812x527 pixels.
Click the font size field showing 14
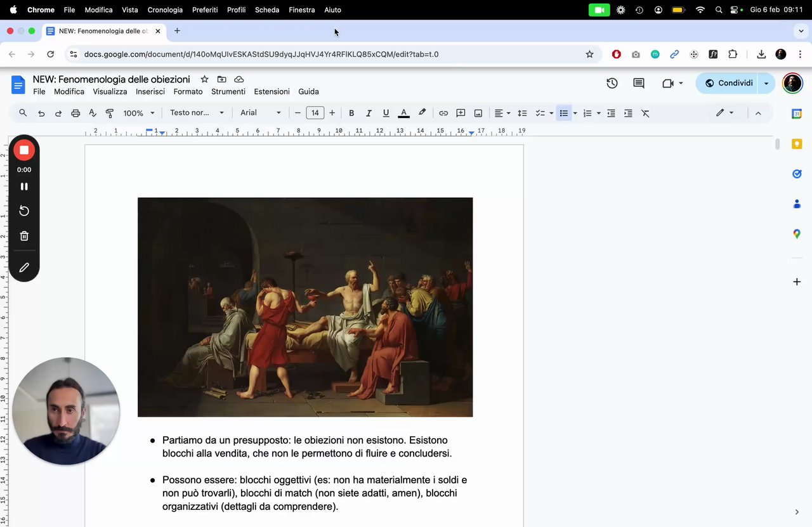315,113
